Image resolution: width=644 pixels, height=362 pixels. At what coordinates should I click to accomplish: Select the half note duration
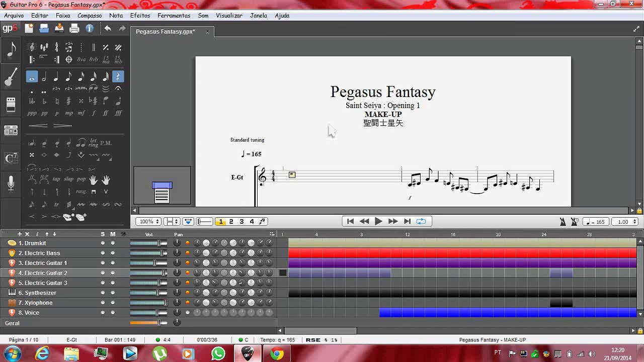tap(44, 77)
